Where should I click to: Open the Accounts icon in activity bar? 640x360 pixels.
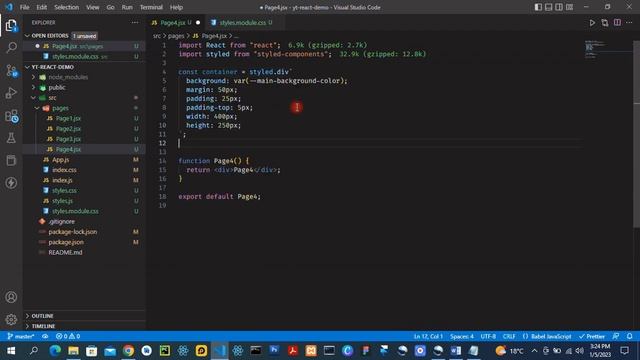pos(11,297)
